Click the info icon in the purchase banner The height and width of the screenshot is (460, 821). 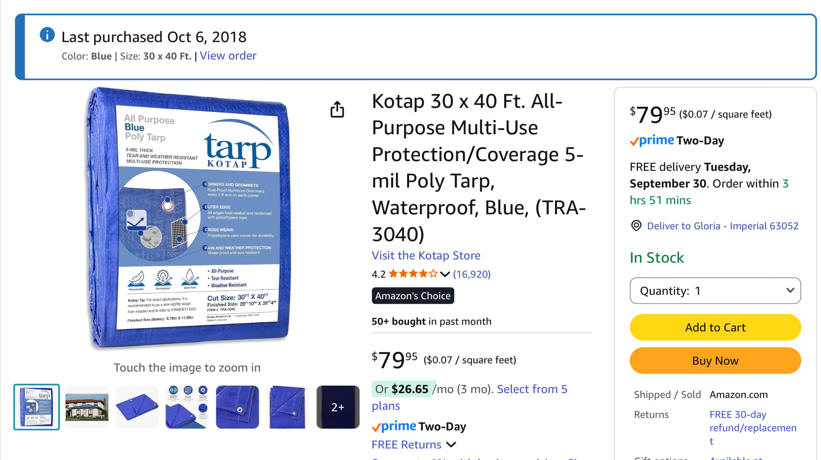click(x=47, y=35)
